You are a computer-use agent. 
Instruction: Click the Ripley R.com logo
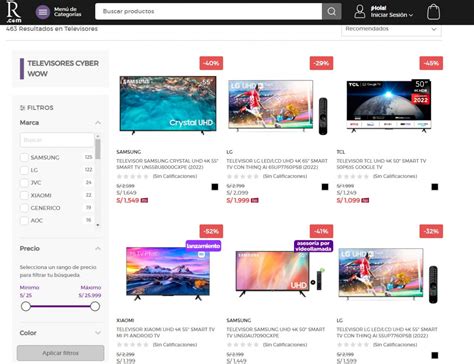(x=14, y=11)
